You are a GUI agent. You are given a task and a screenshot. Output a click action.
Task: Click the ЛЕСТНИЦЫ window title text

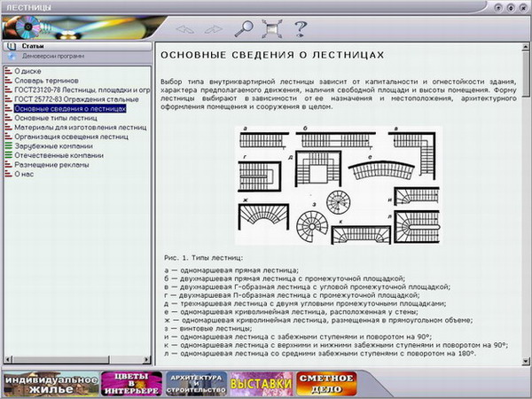[29, 7]
